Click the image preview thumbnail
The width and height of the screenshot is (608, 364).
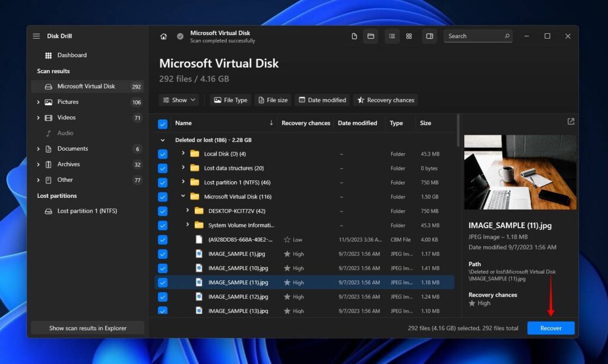tap(520, 172)
